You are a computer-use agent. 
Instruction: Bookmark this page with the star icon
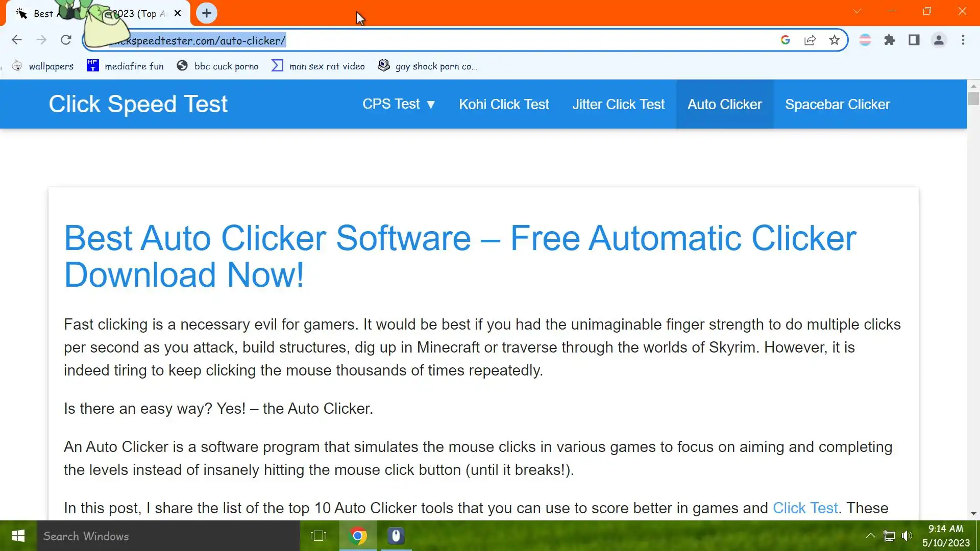(834, 40)
